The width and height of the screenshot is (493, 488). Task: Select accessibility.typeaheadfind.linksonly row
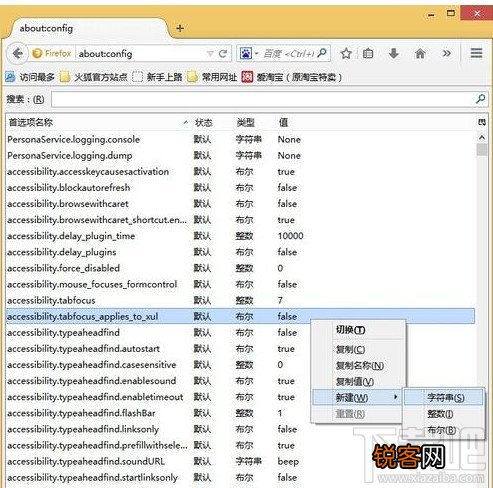pyautogui.click(x=240, y=429)
